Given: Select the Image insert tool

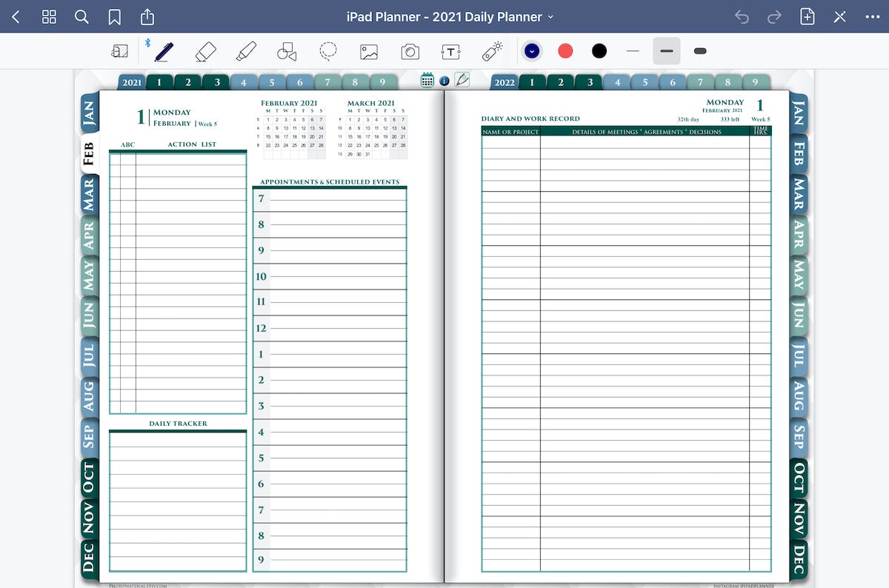Looking at the screenshot, I should point(369,51).
